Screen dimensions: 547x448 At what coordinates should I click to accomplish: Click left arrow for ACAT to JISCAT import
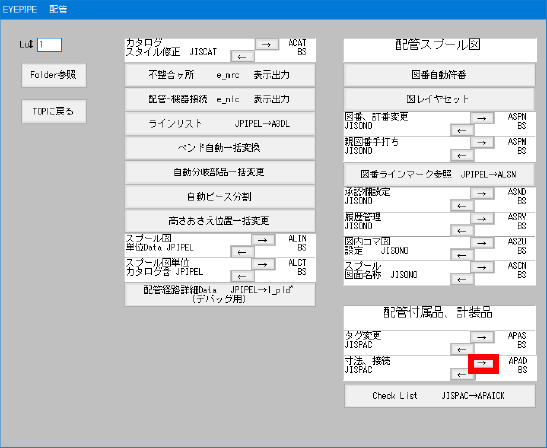[x=242, y=57]
